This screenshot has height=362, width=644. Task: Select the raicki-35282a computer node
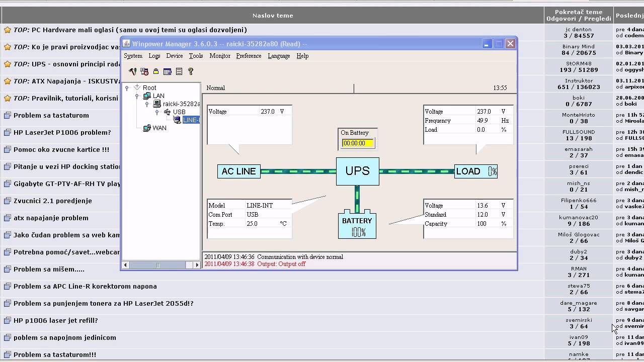click(181, 104)
